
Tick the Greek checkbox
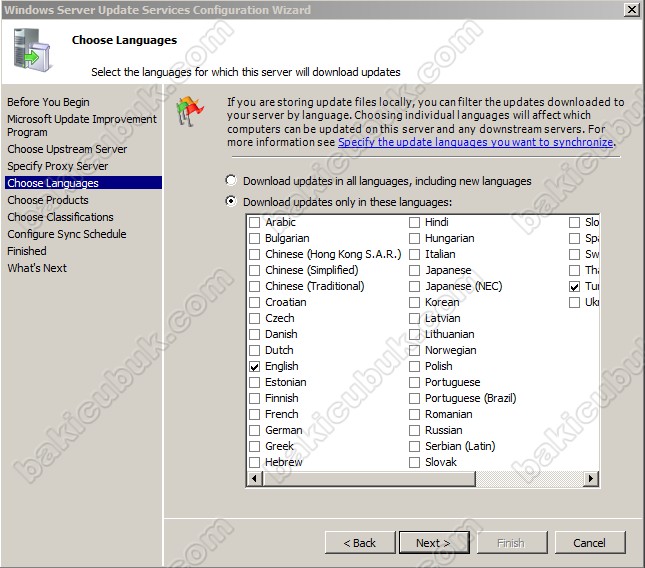[x=255, y=446]
